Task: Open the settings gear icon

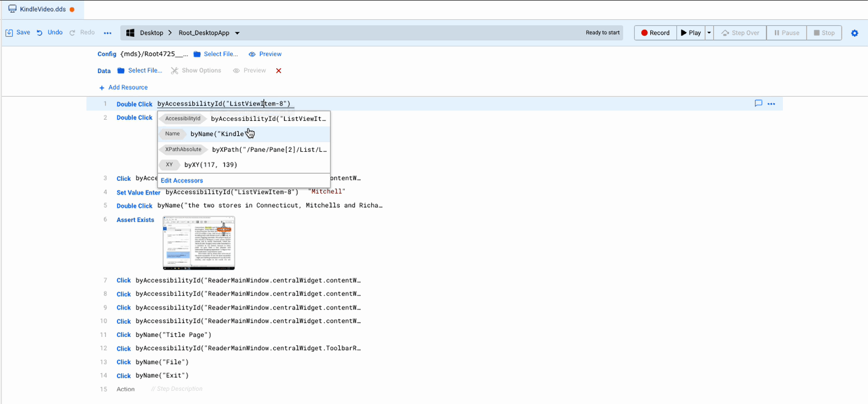Action: 854,33
